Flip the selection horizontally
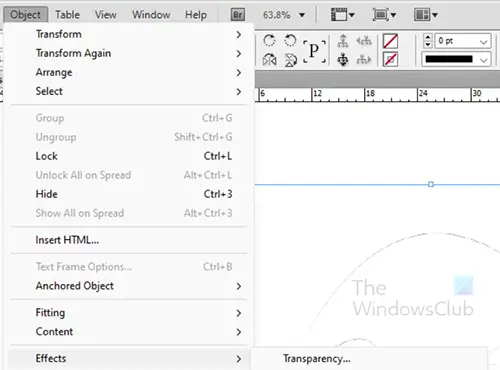The height and width of the screenshot is (370, 500). click(269, 60)
